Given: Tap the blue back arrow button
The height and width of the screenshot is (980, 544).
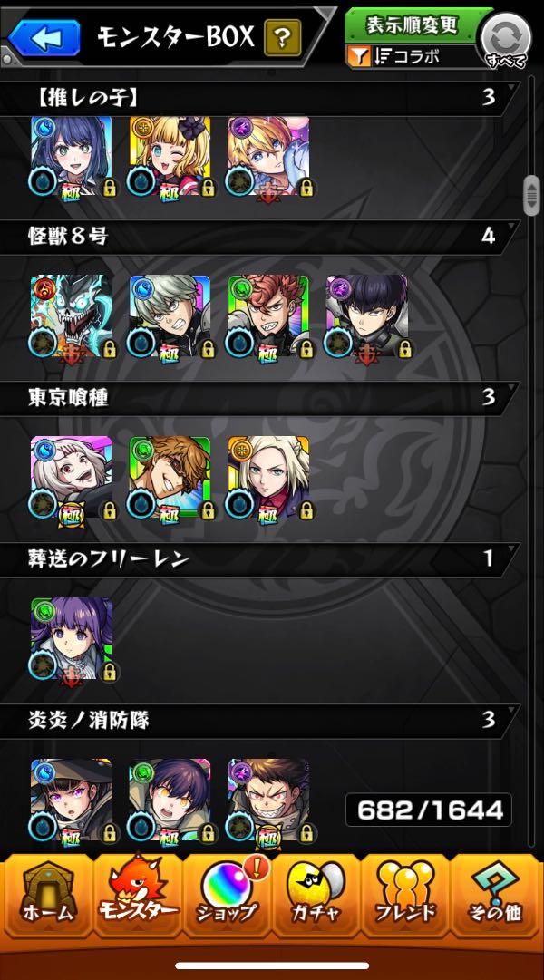Looking at the screenshot, I should (x=44, y=37).
